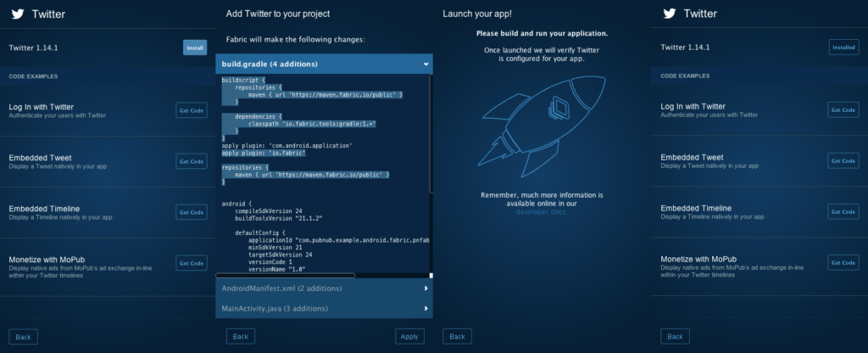Click the Twitter bird logo in the leftmost panel

click(x=17, y=14)
